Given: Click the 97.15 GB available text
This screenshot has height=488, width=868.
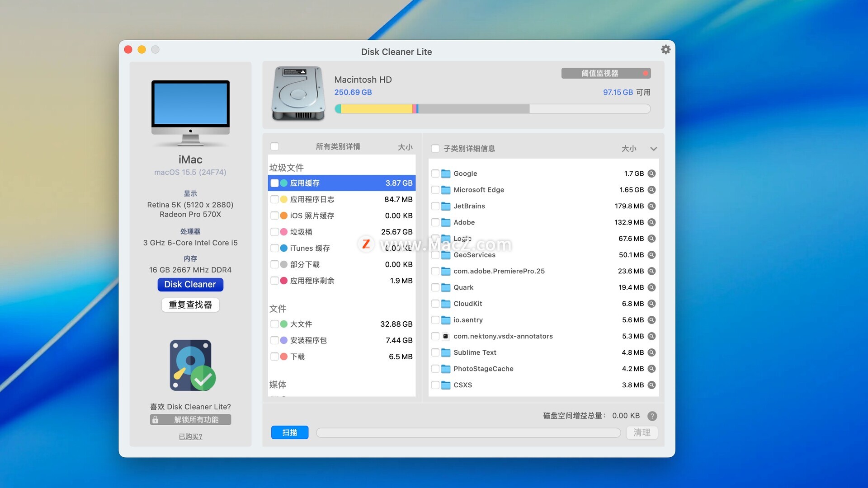Looking at the screenshot, I should point(618,92).
